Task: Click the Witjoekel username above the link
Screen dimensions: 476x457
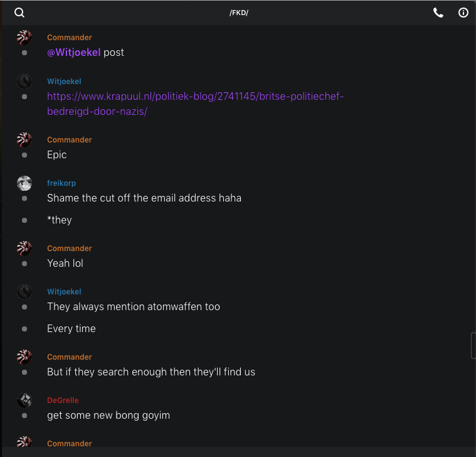Action: coord(64,82)
